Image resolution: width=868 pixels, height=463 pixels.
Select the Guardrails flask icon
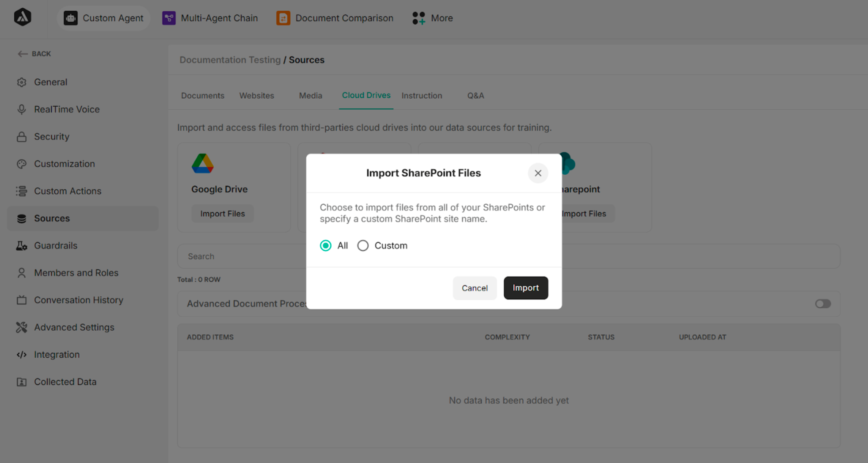21,245
